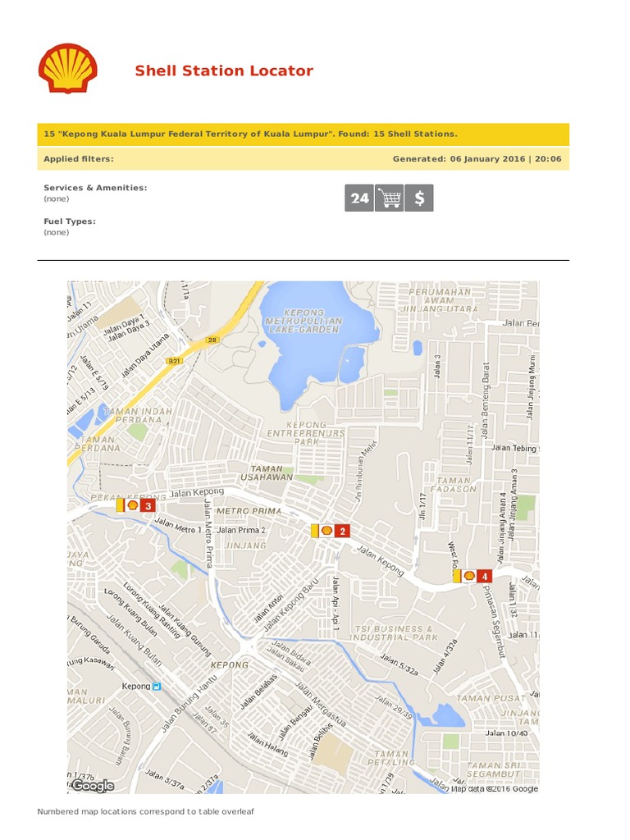Click the Jalan Daya Utama street label
Viewport: 630px width, 840px height.
coord(144,355)
